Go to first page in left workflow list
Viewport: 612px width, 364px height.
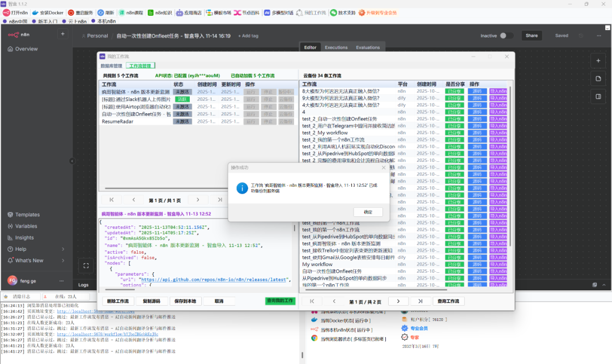112,200
